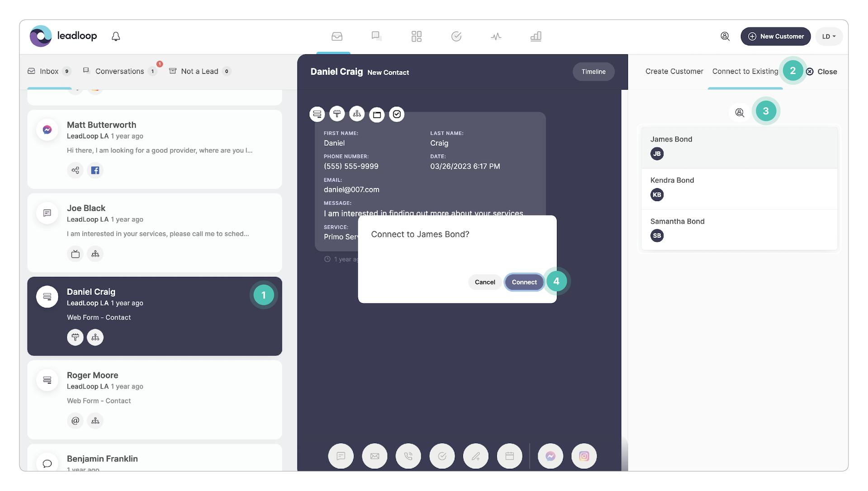Click search icon above existing customer list
This screenshot has height=491, width=868.
pyautogui.click(x=740, y=113)
